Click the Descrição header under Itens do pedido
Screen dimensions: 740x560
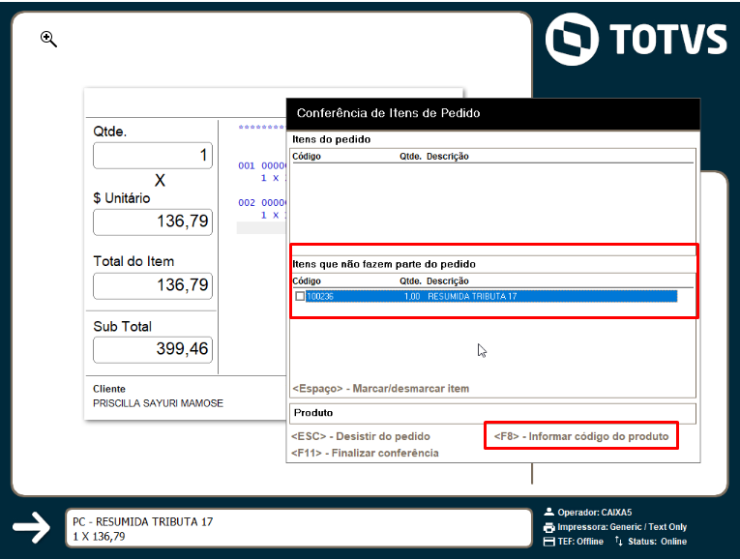coord(448,156)
